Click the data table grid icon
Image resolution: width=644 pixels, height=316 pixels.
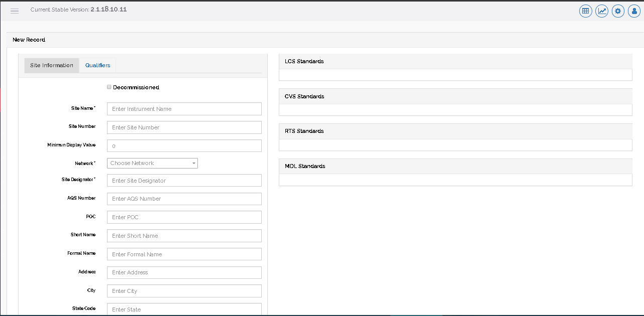(x=585, y=11)
